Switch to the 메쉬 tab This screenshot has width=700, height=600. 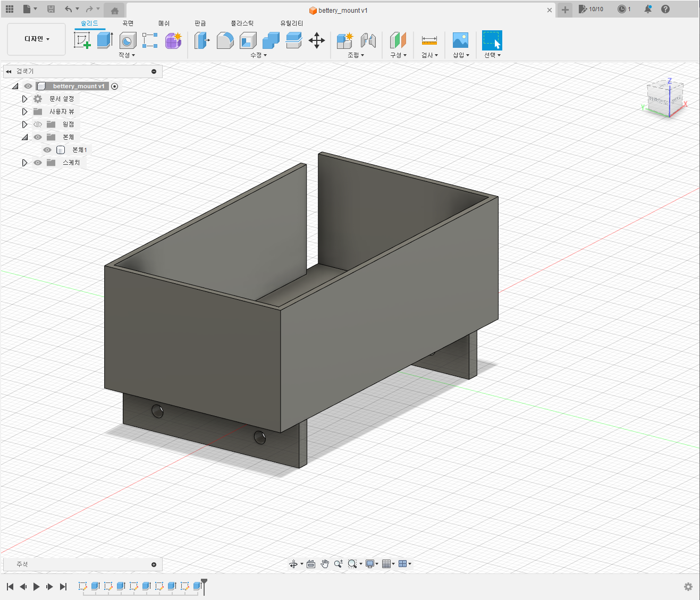click(164, 23)
